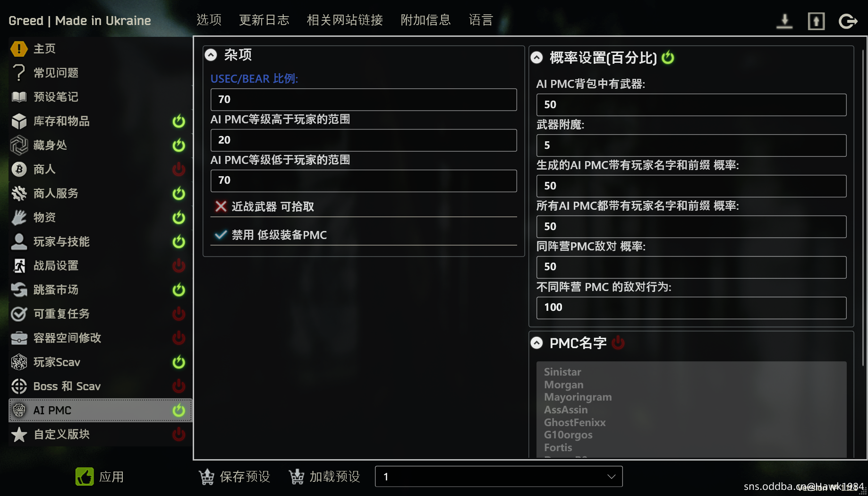Open 常见问题 question mark entry
The width and height of the screenshot is (868, 496).
point(19,73)
